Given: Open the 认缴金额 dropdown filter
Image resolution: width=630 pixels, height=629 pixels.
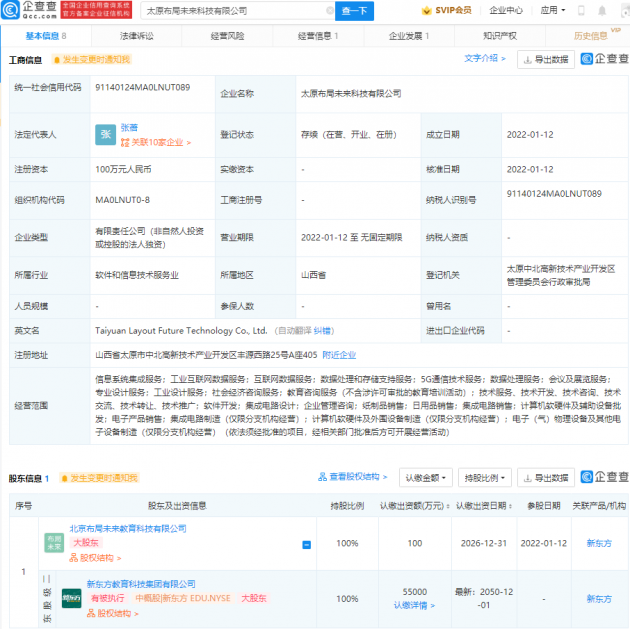Looking at the screenshot, I should point(425,478).
